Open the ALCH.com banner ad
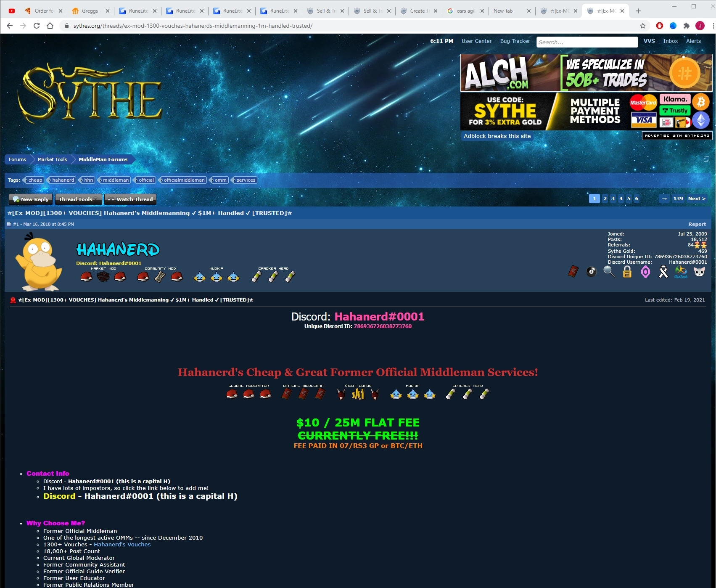Image resolution: width=716 pixels, height=588 pixels. tap(586, 73)
